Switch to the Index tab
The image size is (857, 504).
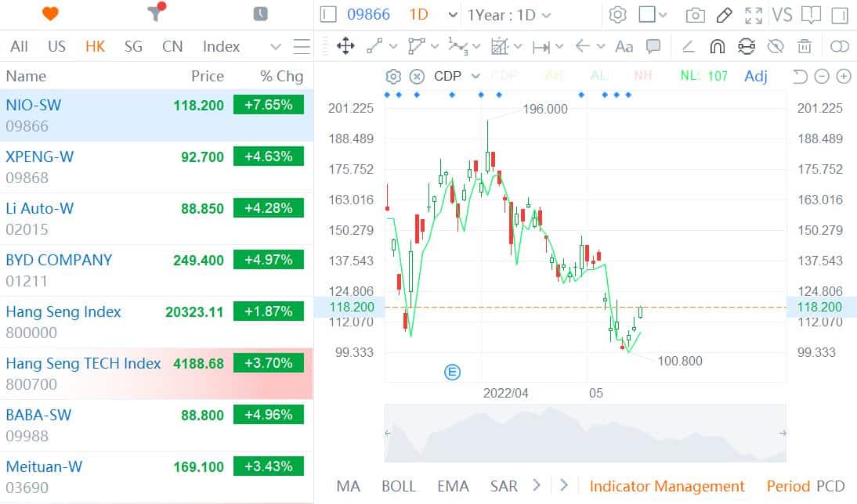pos(221,46)
